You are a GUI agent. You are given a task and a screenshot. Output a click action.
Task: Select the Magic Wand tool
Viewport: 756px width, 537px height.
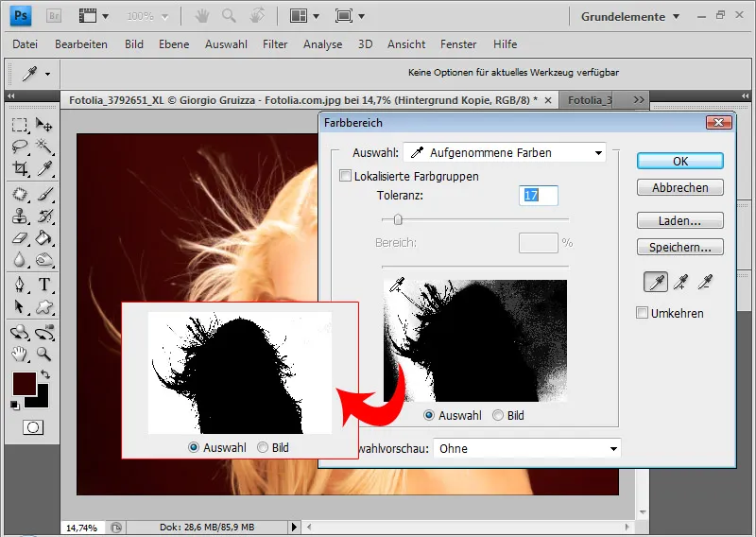tap(43, 147)
